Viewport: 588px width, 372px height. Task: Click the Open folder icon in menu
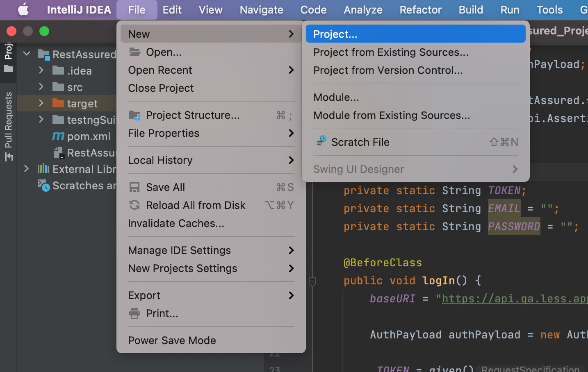tap(134, 52)
